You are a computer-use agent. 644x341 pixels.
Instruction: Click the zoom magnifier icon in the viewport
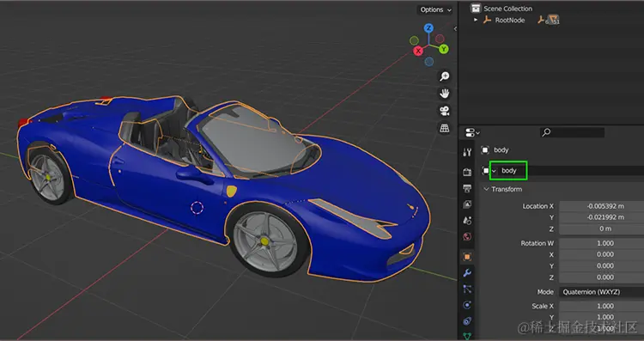coord(445,76)
